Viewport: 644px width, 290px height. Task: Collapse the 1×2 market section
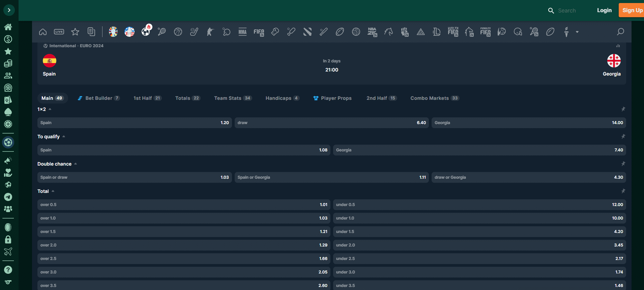[50, 109]
